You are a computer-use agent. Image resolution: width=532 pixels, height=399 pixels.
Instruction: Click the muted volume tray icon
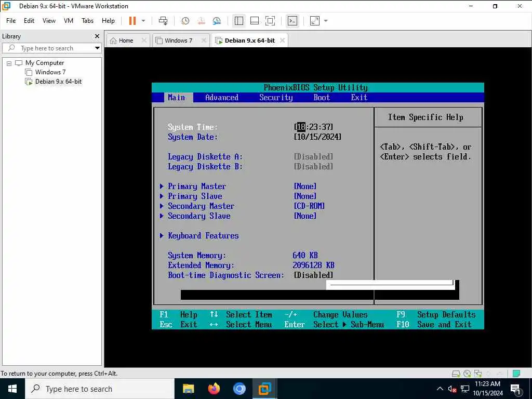[x=453, y=389]
